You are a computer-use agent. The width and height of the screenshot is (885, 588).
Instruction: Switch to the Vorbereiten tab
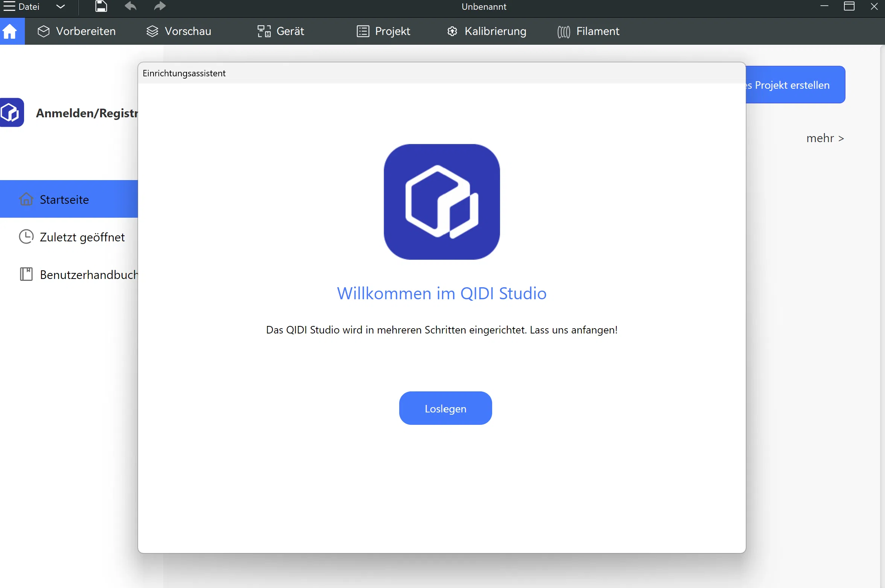click(77, 31)
